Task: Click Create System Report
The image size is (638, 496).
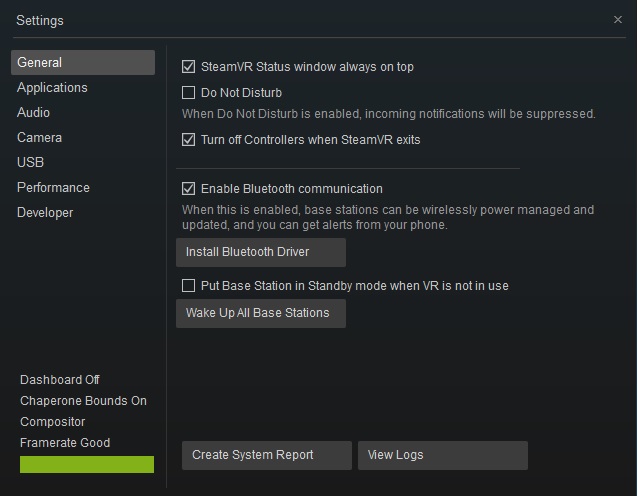Action: pos(267,455)
